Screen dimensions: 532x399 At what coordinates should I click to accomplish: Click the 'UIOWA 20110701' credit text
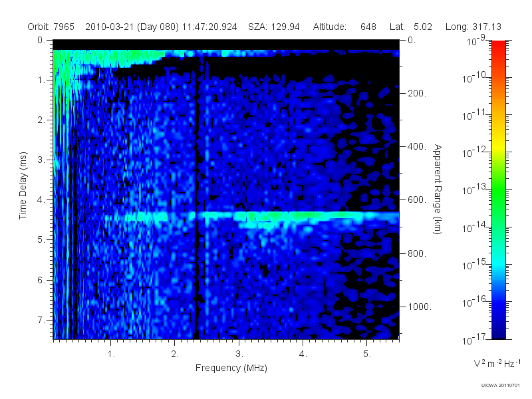coord(501,385)
